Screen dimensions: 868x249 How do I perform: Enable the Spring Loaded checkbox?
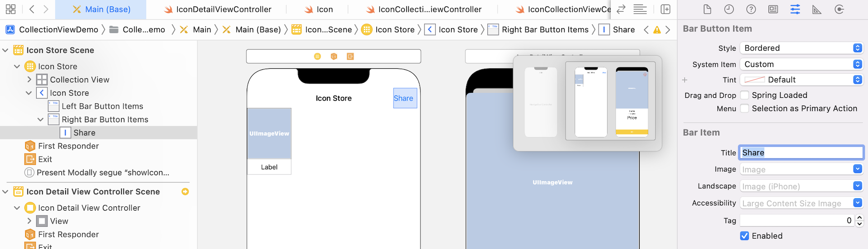[745, 95]
